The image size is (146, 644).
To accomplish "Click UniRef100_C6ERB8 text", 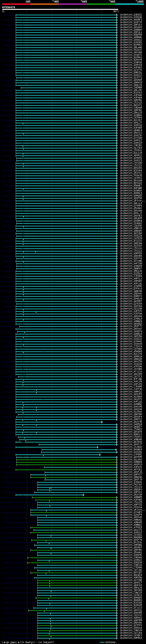I will tap(131, 87).
